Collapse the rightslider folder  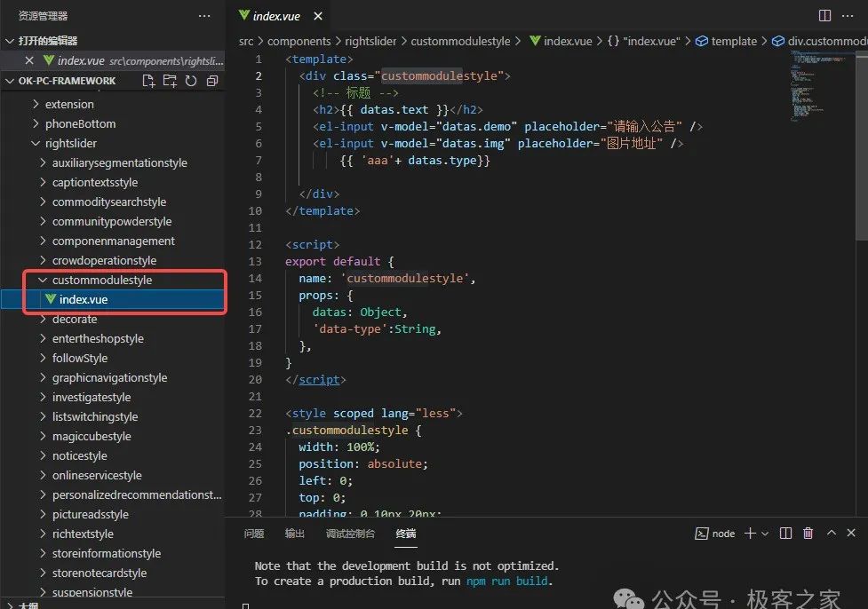36,143
